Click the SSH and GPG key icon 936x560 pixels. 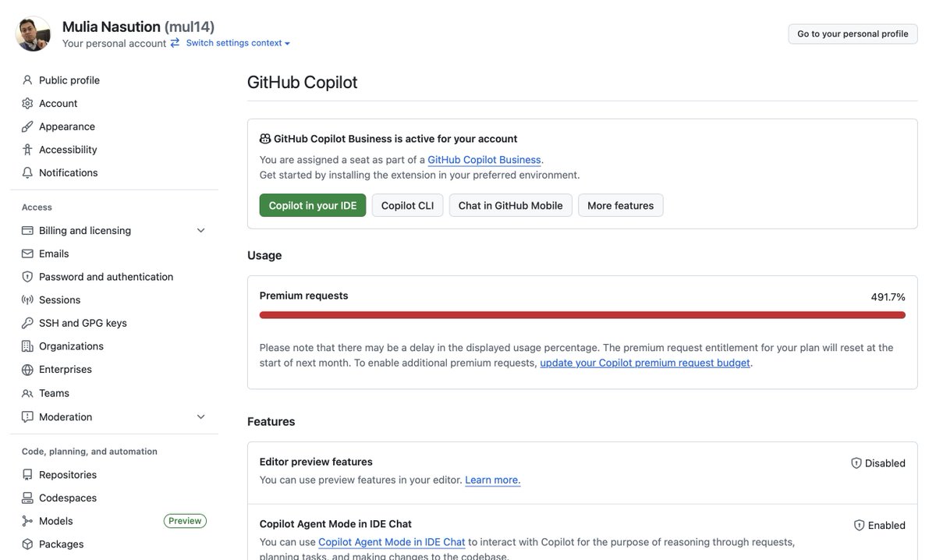pyautogui.click(x=27, y=323)
